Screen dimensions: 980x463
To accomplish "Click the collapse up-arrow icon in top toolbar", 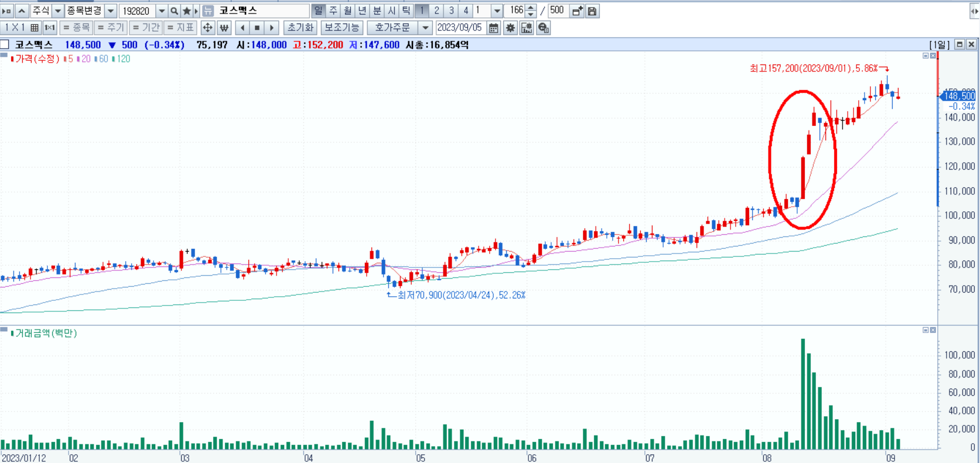I will [x=22, y=11].
